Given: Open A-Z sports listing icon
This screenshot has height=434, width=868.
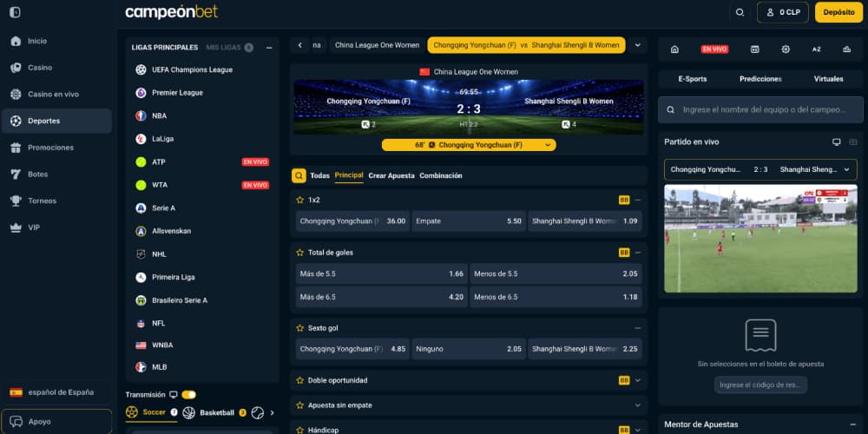Looking at the screenshot, I should pyautogui.click(x=816, y=49).
